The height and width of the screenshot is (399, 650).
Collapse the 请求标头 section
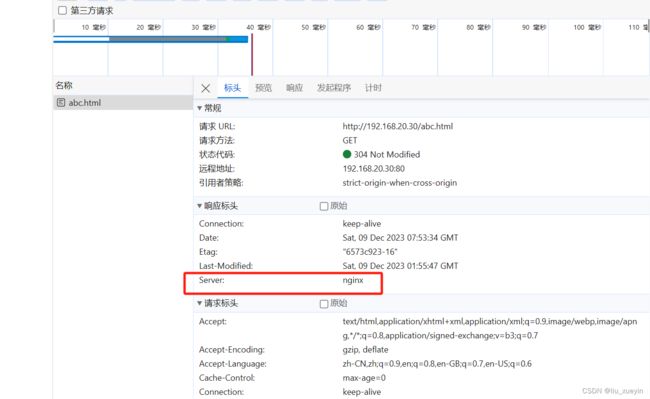coord(199,303)
